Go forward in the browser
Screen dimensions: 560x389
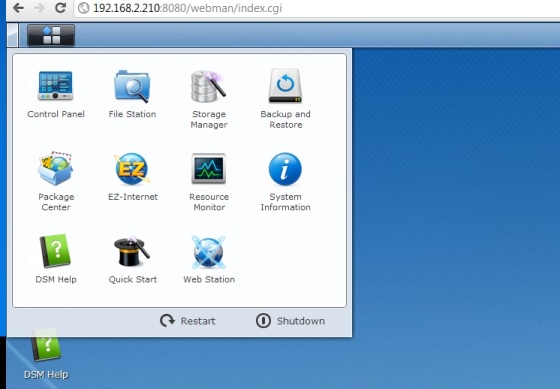(x=39, y=8)
